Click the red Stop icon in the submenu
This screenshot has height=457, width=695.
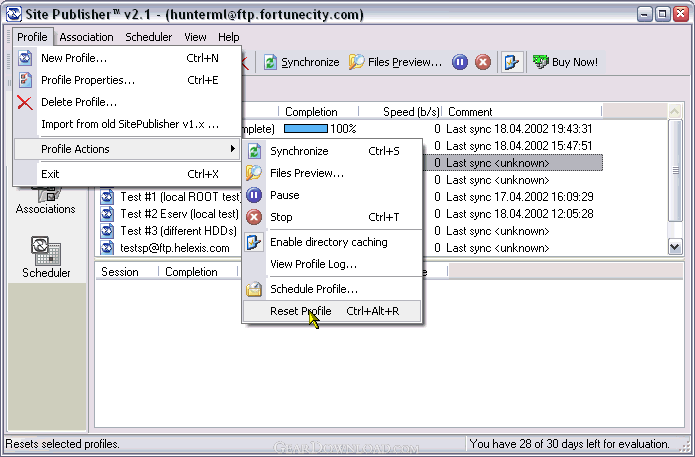(x=254, y=217)
